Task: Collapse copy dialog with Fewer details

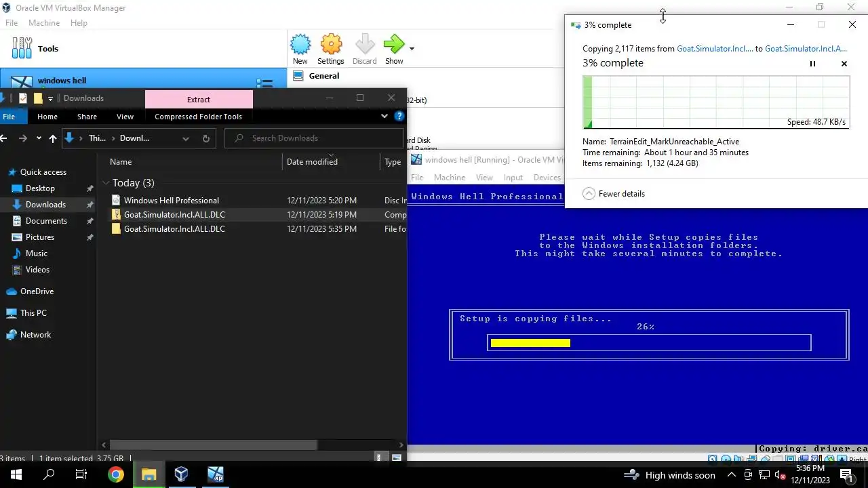Action: tap(614, 194)
